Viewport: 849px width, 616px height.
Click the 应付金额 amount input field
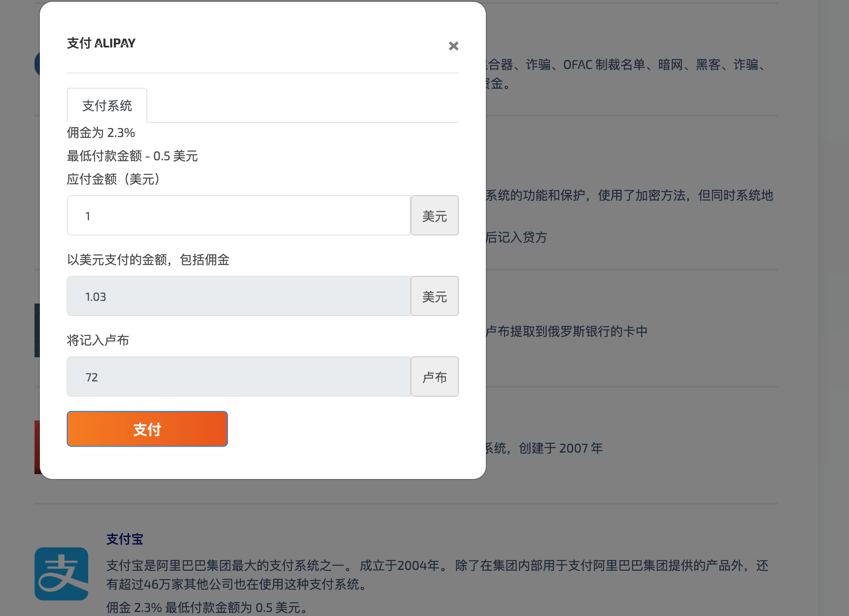pyautogui.click(x=238, y=216)
